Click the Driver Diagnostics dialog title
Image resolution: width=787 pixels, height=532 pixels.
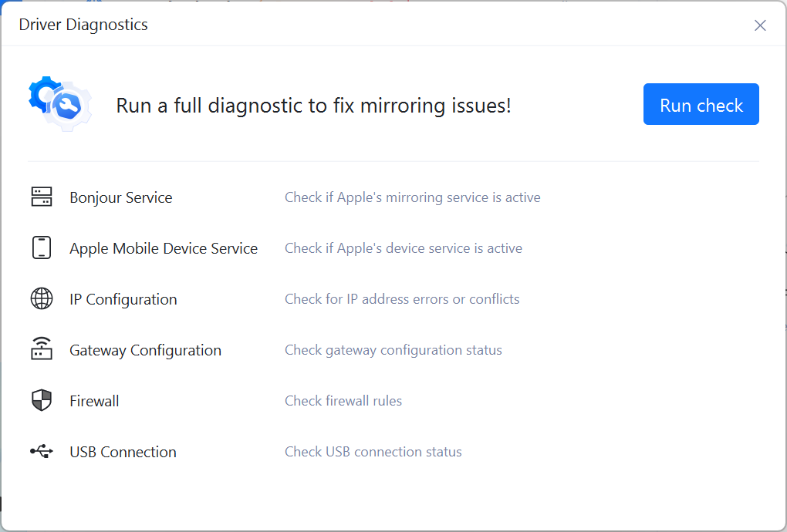(x=83, y=24)
